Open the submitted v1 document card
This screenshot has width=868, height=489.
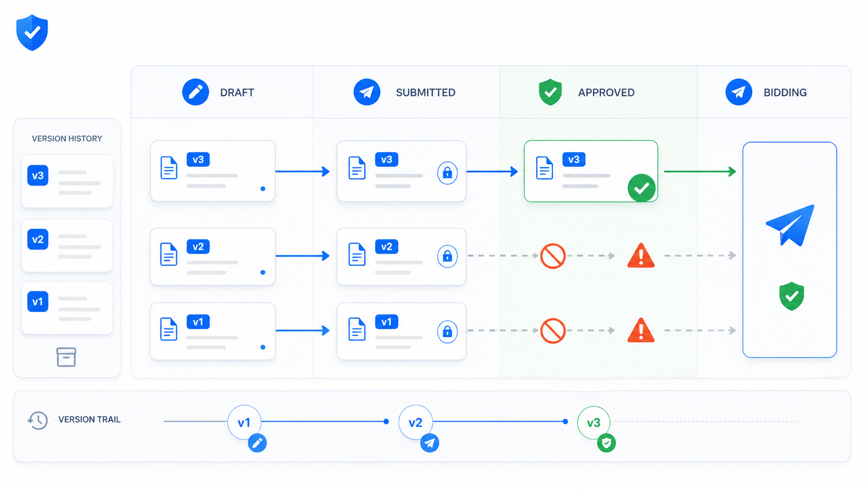(x=401, y=332)
